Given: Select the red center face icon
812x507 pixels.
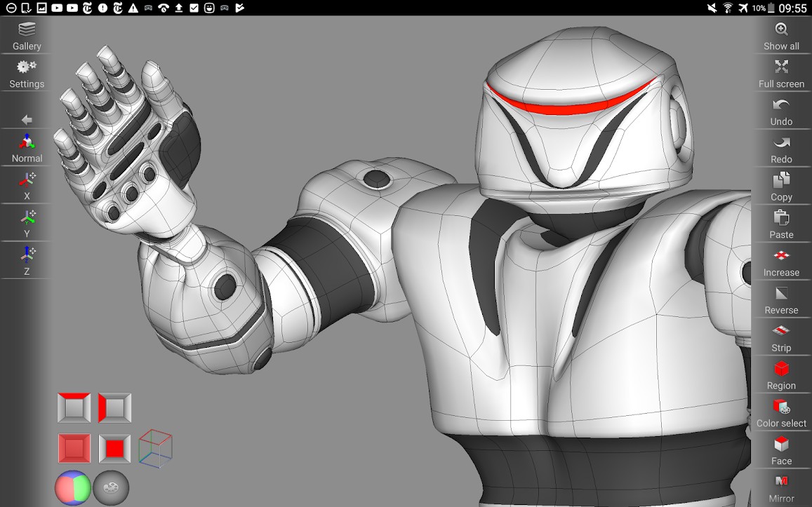Looking at the screenshot, I should point(114,448).
